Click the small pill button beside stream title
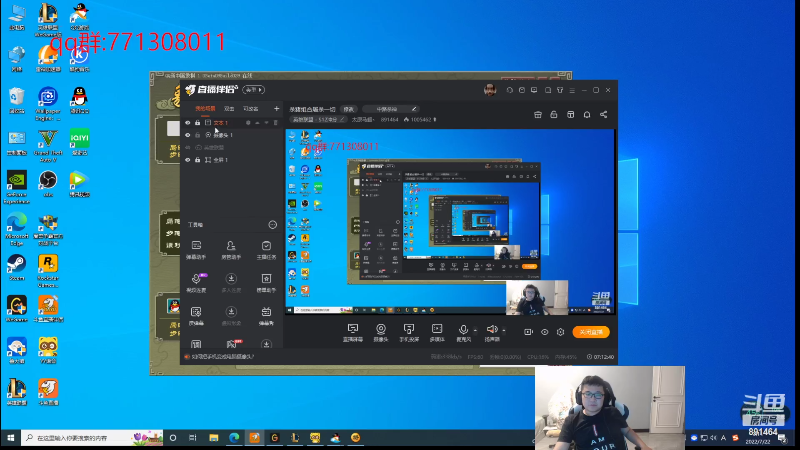 (349, 109)
